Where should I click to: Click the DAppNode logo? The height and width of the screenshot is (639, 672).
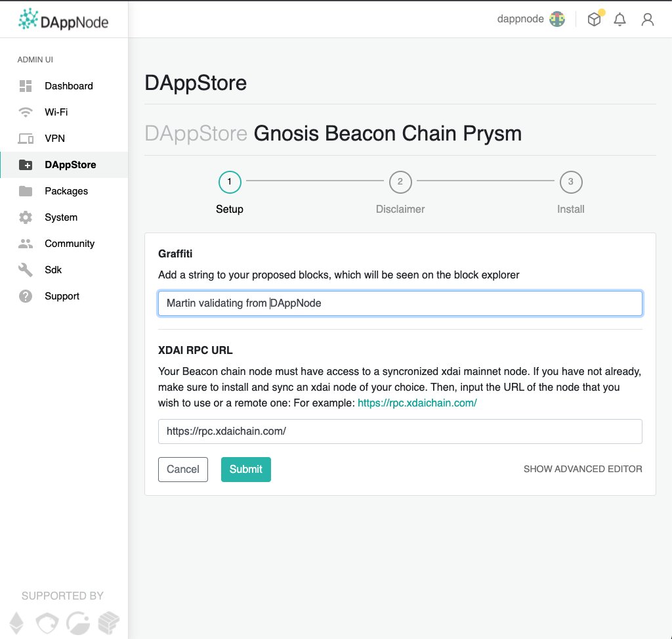tap(64, 20)
